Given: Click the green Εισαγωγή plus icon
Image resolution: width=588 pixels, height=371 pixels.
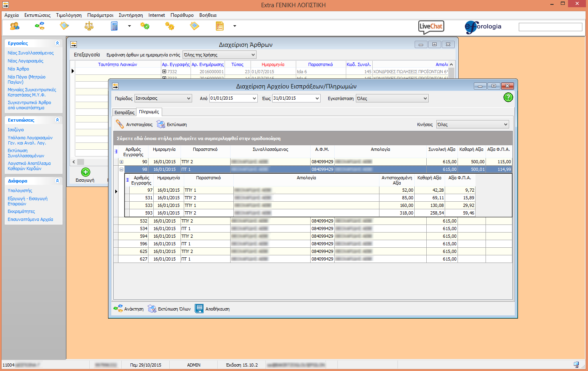Looking at the screenshot, I should [x=85, y=172].
